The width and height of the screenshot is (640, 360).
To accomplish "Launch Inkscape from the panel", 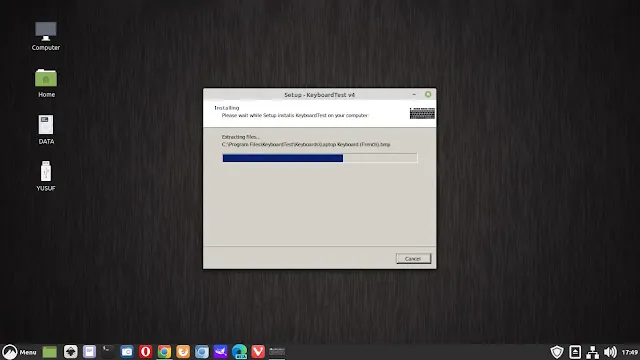I will point(71,352).
